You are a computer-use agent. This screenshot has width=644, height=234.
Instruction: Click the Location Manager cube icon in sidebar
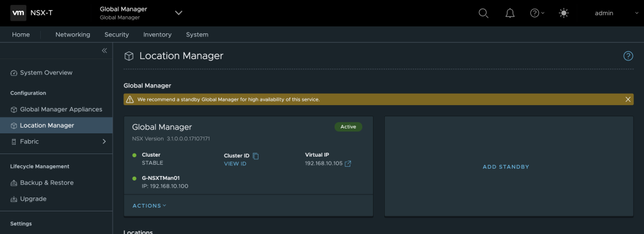tap(14, 126)
